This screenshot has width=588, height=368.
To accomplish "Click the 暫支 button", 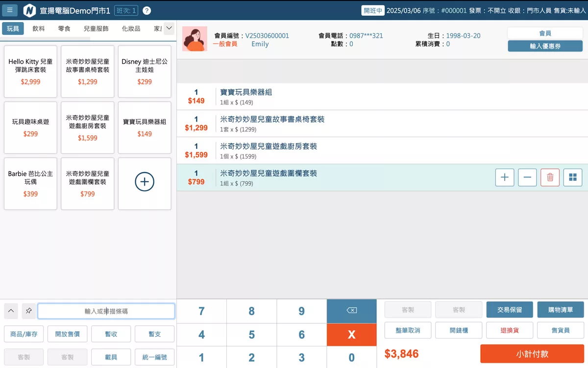I will (x=154, y=334).
